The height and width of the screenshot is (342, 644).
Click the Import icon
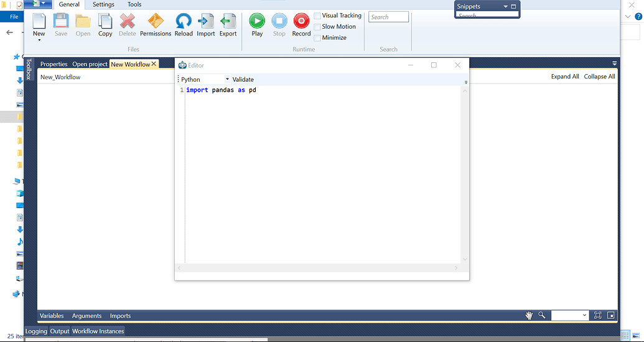[206, 21]
